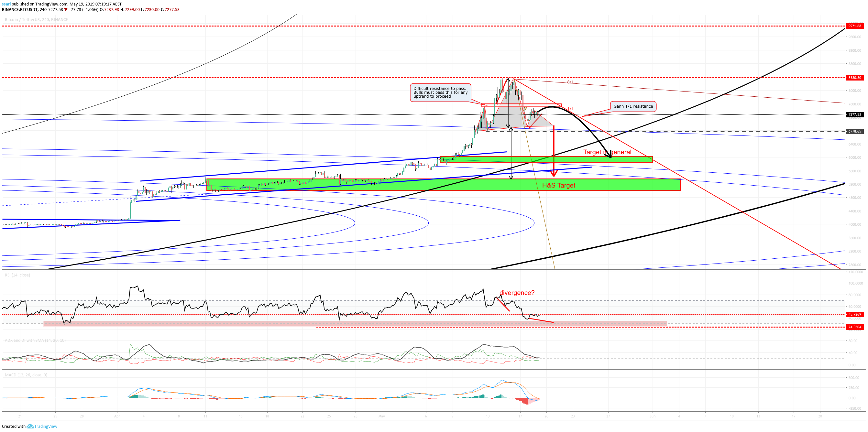
Task: Click the close value C:7277.53 in header
Action: pyautogui.click(x=170, y=10)
